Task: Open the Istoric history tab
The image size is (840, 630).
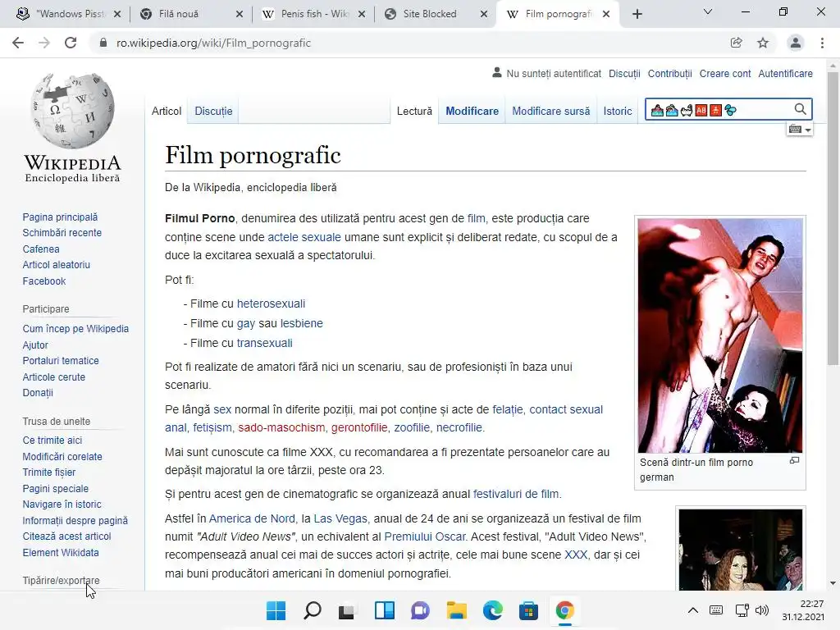Action: pyautogui.click(x=618, y=111)
